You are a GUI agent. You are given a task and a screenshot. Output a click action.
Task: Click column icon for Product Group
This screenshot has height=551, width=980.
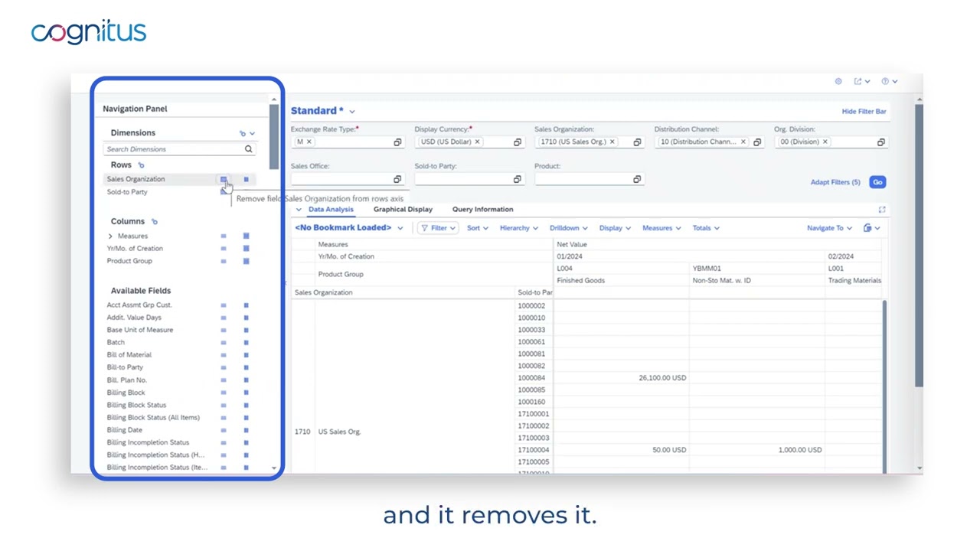click(x=246, y=261)
